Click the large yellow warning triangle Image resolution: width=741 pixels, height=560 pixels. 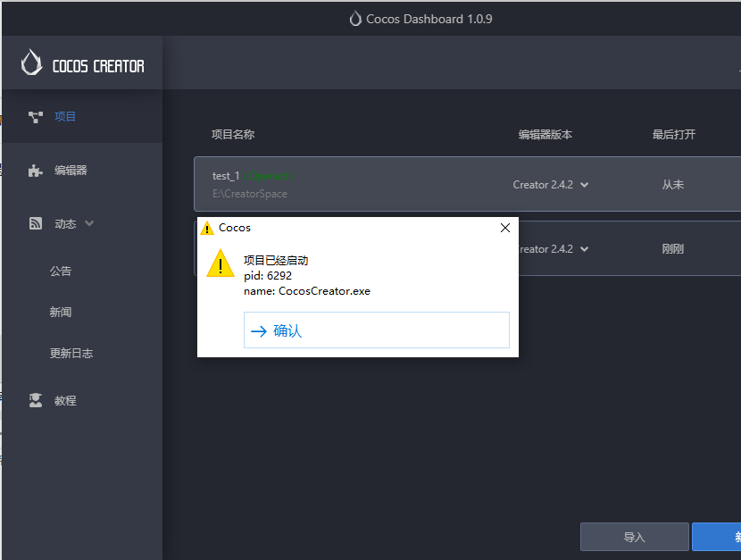click(221, 263)
